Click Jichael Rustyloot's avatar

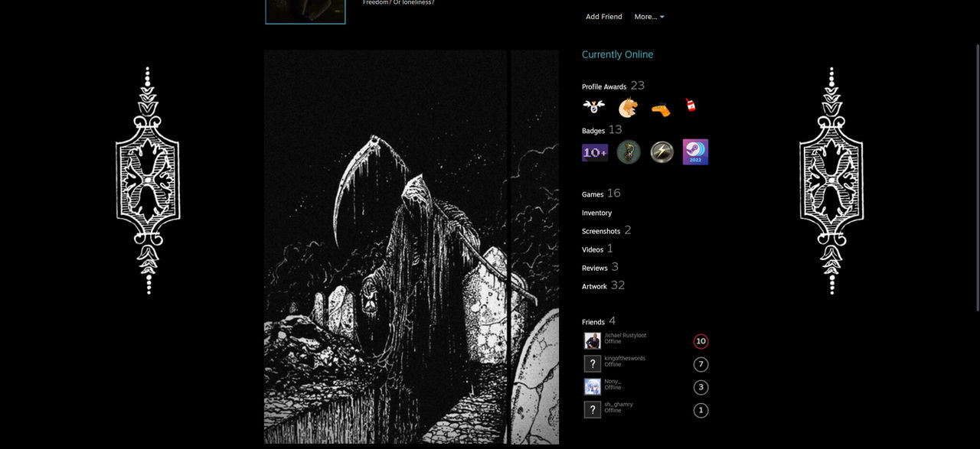[x=593, y=341]
